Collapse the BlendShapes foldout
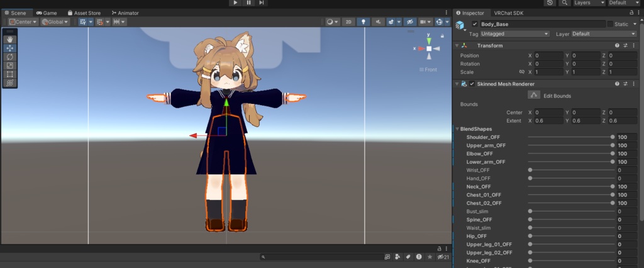 (x=457, y=129)
